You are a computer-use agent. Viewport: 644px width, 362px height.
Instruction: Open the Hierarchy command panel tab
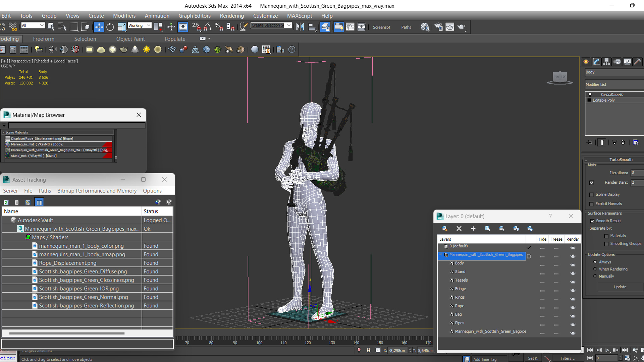tap(606, 62)
